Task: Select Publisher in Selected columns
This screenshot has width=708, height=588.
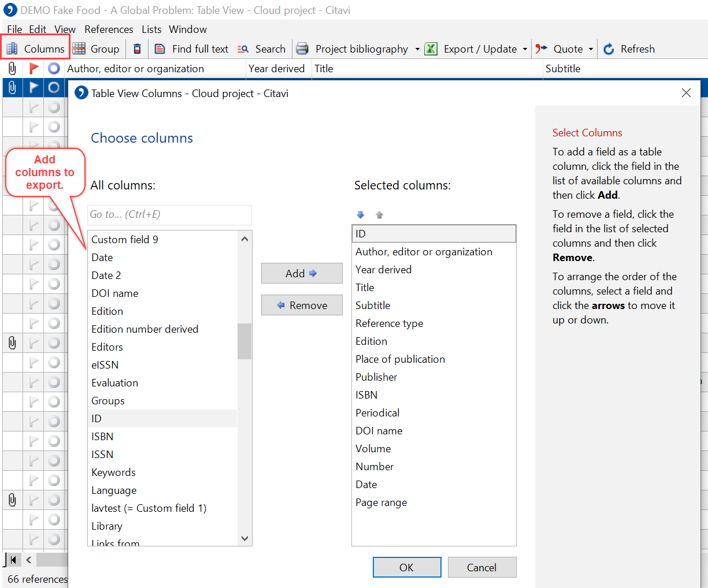Action: (433, 377)
